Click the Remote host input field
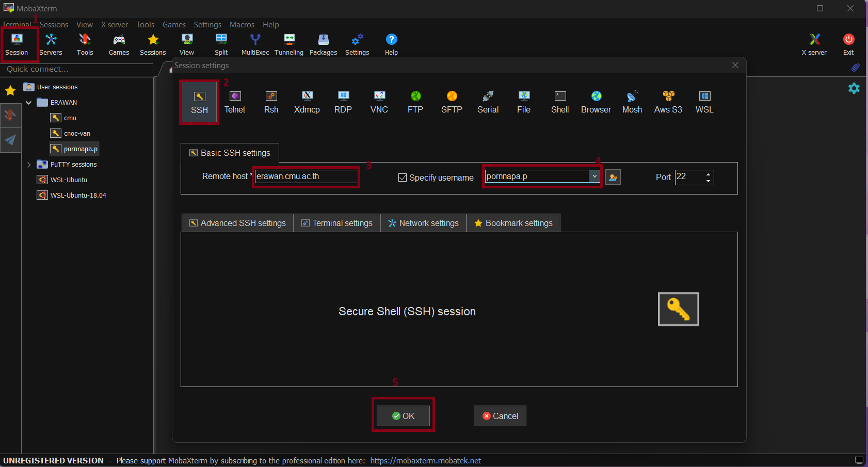Screen dimensions: 868x467 (x=306, y=176)
